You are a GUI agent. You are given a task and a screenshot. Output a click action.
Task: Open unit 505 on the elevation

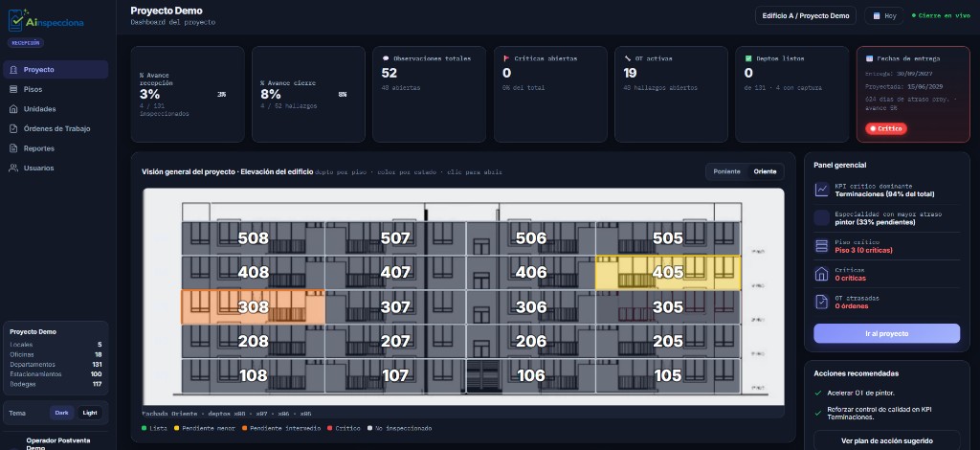[x=667, y=238]
